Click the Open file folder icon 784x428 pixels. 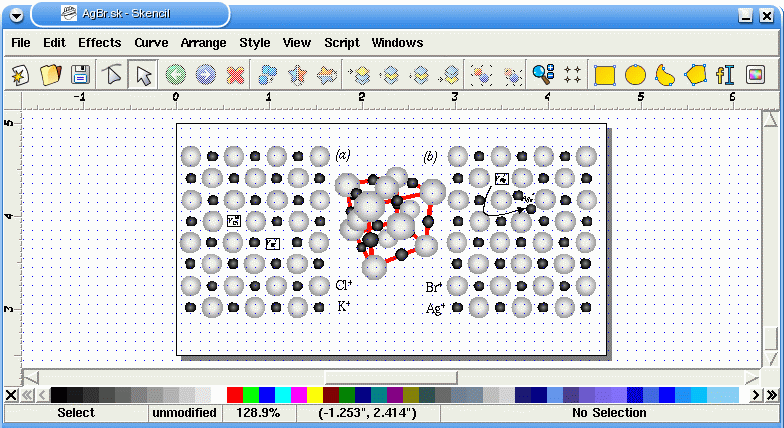click(x=50, y=75)
